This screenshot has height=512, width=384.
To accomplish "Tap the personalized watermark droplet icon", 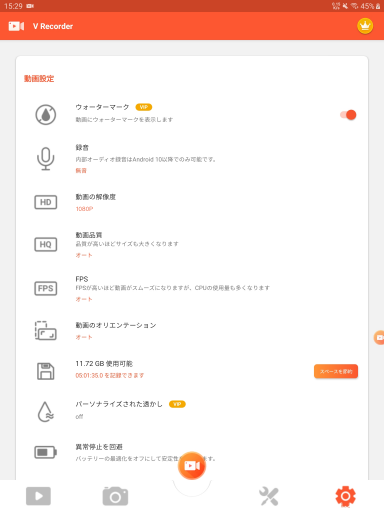I will tap(46, 412).
